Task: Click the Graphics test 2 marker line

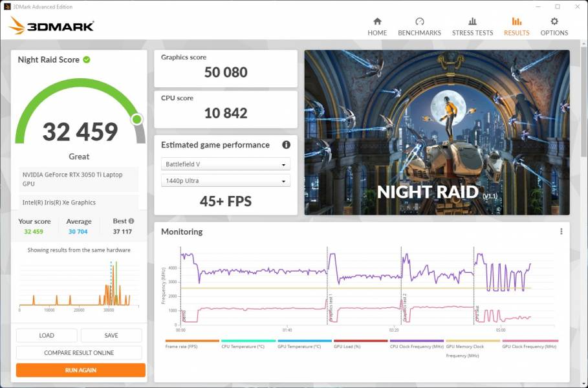Action: [x=401, y=286]
